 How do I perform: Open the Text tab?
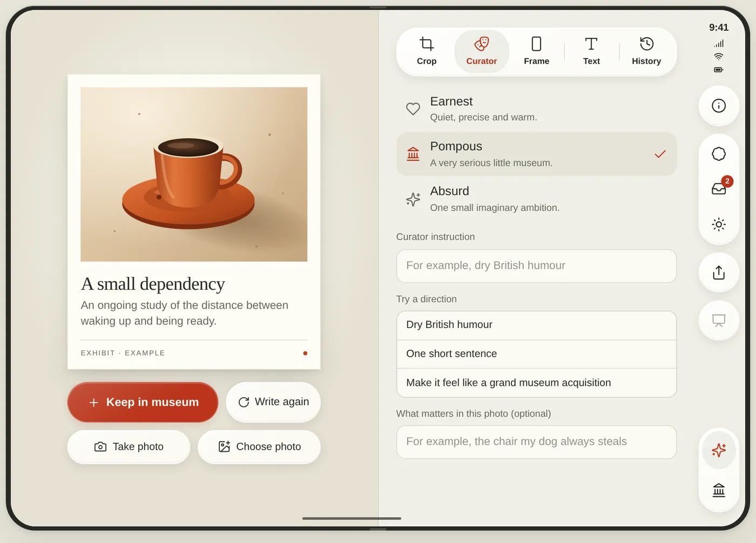pyautogui.click(x=591, y=51)
